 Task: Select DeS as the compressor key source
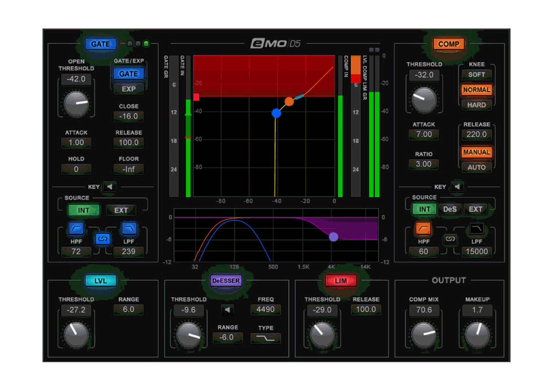(x=450, y=209)
